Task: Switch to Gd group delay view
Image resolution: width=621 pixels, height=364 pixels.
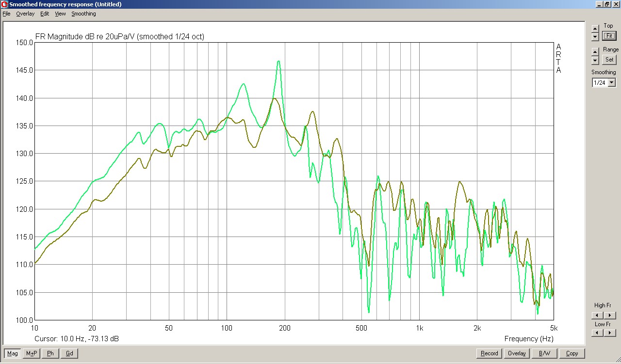Action: pyautogui.click(x=69, y=353)
